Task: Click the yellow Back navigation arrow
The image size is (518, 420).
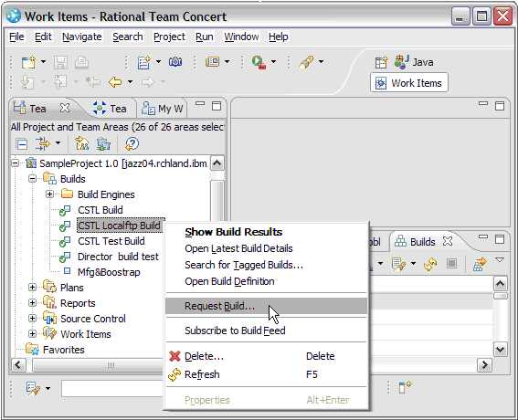Action: tap(115, 81)
